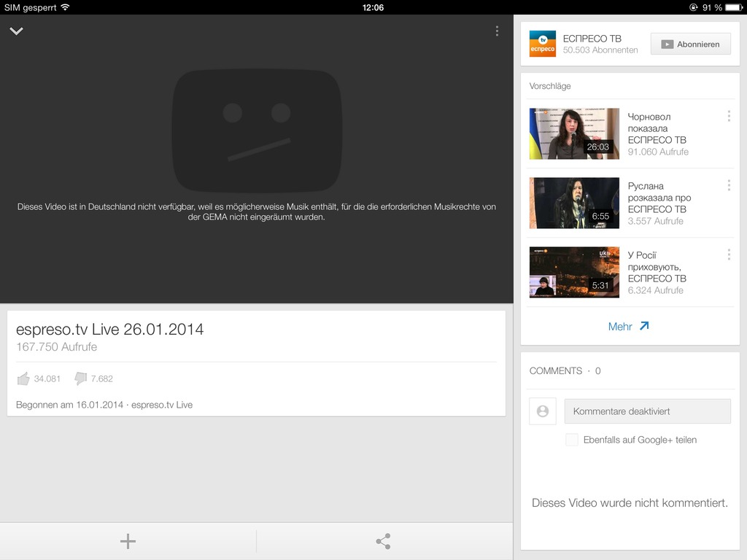Play the 26:03 suggested video thumbnail
The width and height of the screenshot is (747, 560).
(574, 133)
